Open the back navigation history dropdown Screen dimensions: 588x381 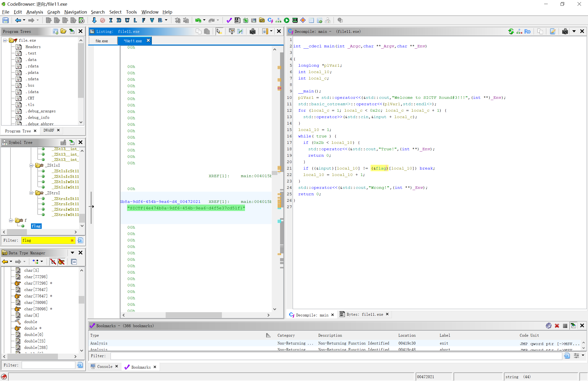(x=24, y=20)
